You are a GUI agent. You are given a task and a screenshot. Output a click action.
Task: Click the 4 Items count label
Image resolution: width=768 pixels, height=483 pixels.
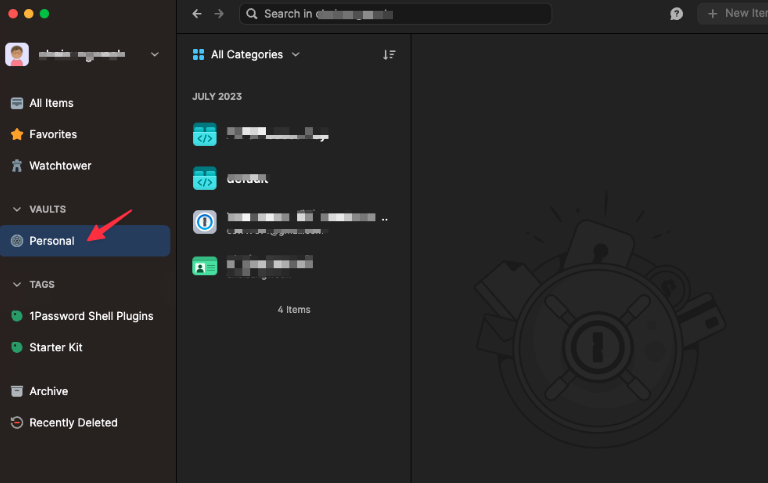click(294, 310)
